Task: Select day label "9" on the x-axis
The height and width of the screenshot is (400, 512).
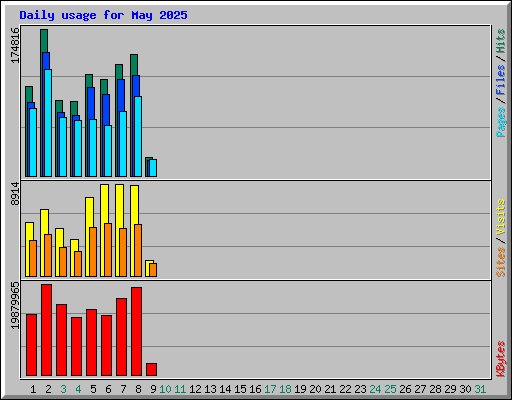Action: (x=153, y=389)
